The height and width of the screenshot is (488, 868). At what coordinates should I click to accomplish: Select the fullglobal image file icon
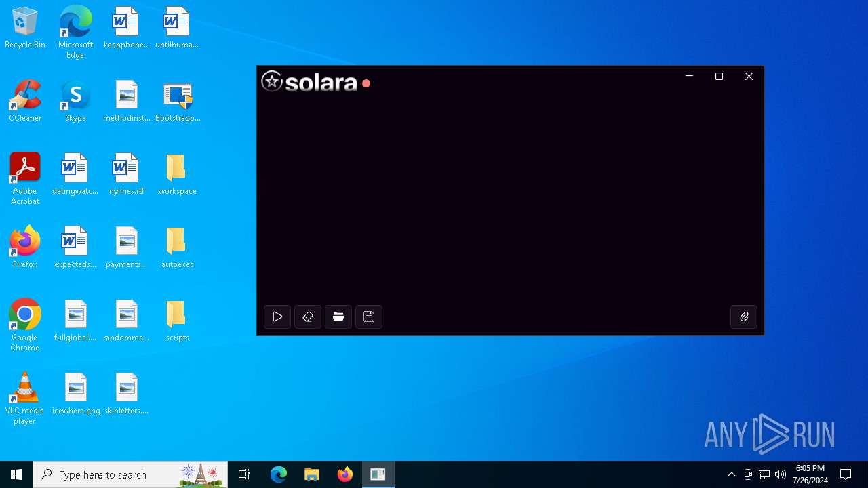pos(75,321)
